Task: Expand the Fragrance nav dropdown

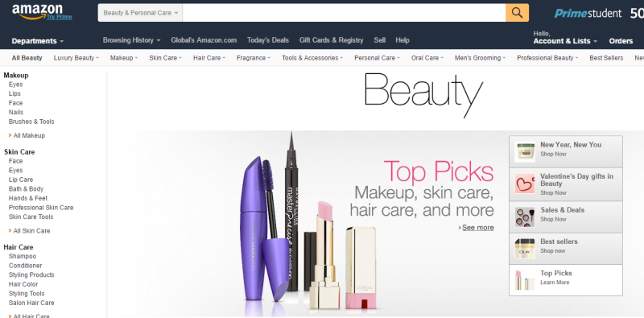Action: (x=254, y=58)
